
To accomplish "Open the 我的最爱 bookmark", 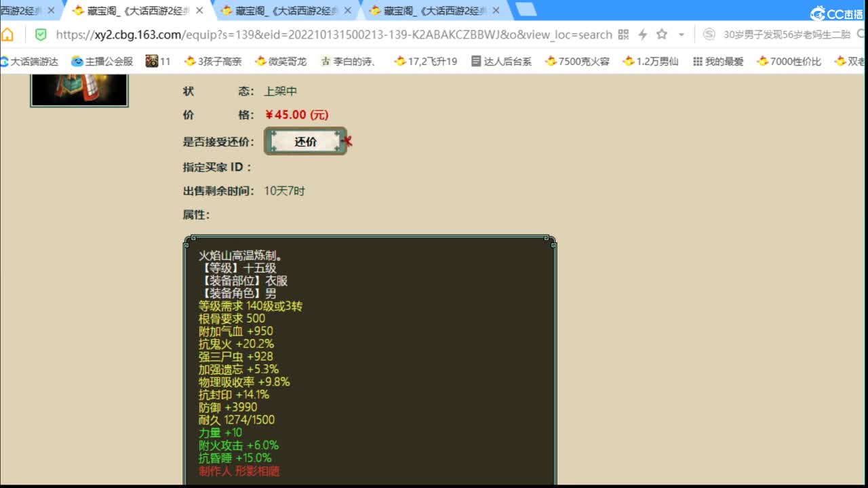I will [x=718, y=61].
